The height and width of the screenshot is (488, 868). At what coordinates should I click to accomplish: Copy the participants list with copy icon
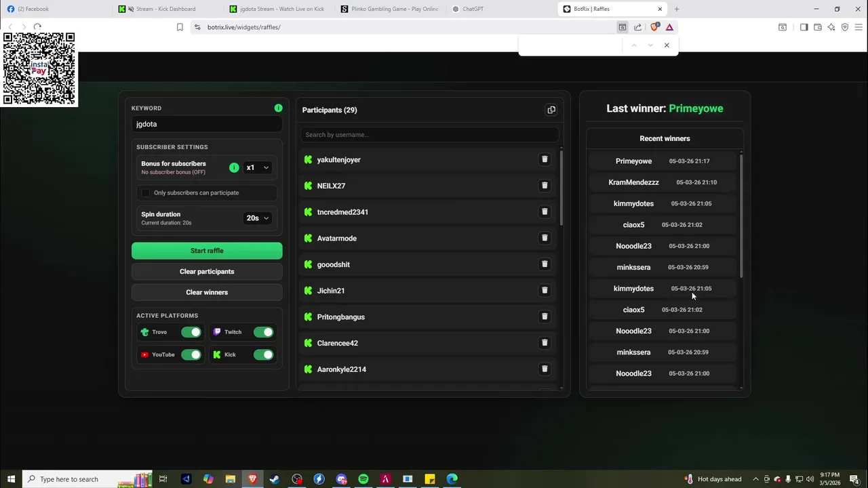point(551,110)
